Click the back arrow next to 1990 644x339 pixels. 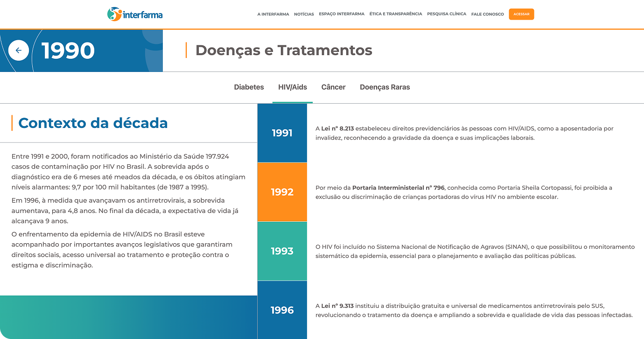pyautogui.click(x=19, y=50)
